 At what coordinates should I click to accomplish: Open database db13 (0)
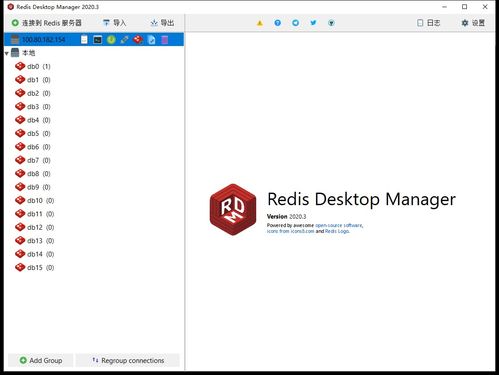[35, 241]
